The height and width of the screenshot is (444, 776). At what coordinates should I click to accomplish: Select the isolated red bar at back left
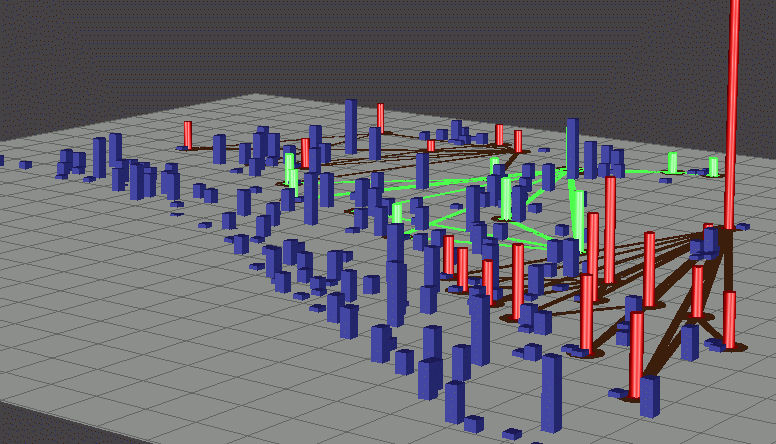187,135
